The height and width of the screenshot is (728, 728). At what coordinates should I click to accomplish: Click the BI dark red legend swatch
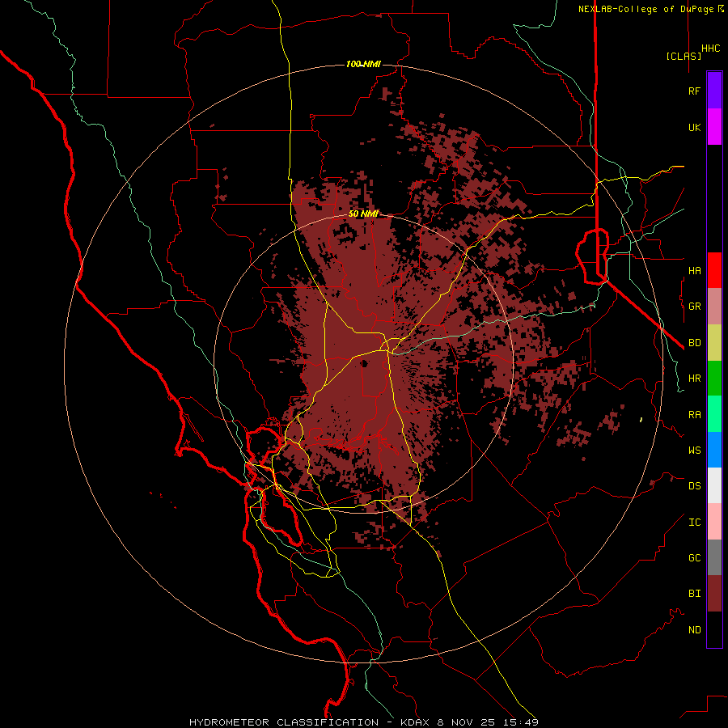[x=714, y=594]
